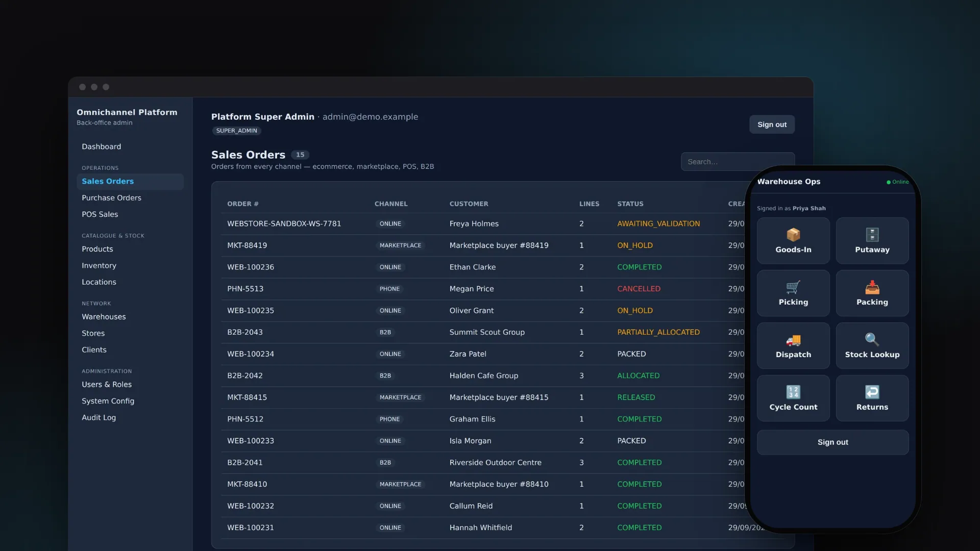
Task: Click the ORDER # column header
Action: [x=243, y=204]
